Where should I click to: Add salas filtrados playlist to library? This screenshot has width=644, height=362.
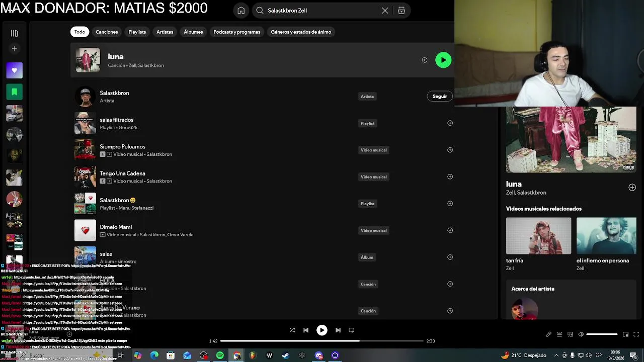coord(450,123)
